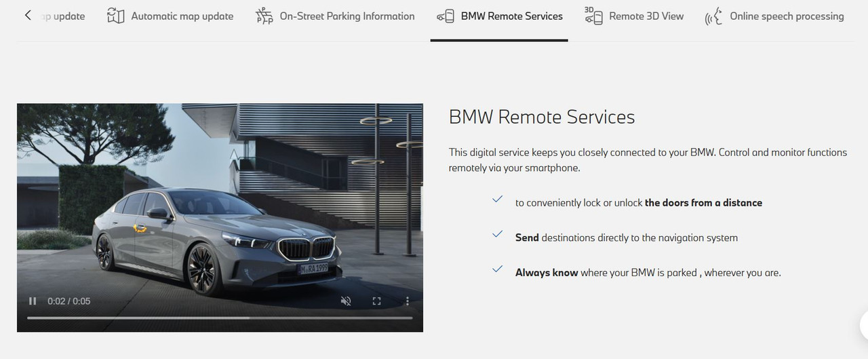This screenshot has width=868, height=359.
Task: Click the Automatic map update icon
Action: [116, 16]
